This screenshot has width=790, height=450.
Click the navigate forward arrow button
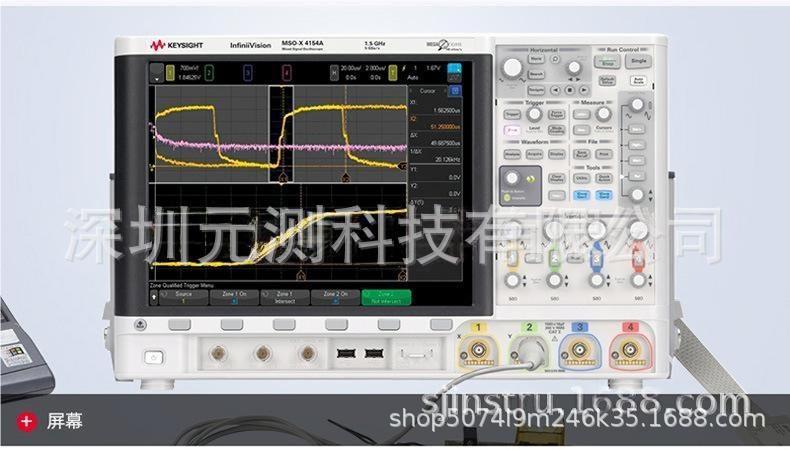(584, 91)
